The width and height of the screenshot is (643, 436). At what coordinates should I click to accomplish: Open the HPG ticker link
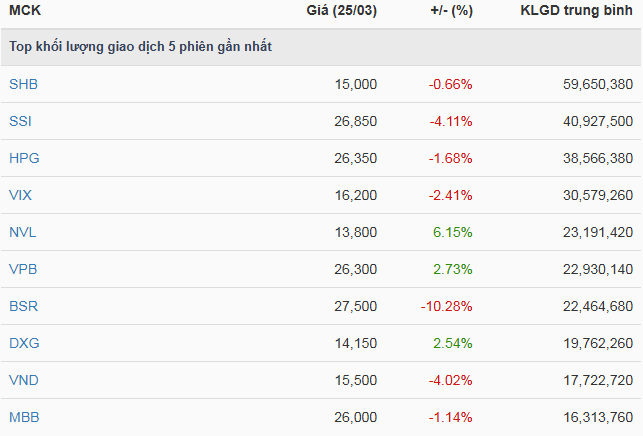pyautogui.click(x=23, y=158)
